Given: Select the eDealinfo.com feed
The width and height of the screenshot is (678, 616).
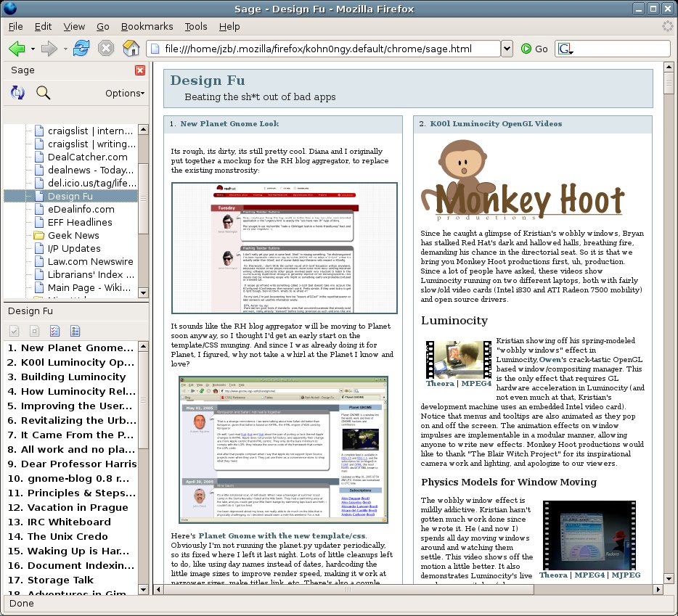Looking at the screenshot, I should [x=81, y=209].
